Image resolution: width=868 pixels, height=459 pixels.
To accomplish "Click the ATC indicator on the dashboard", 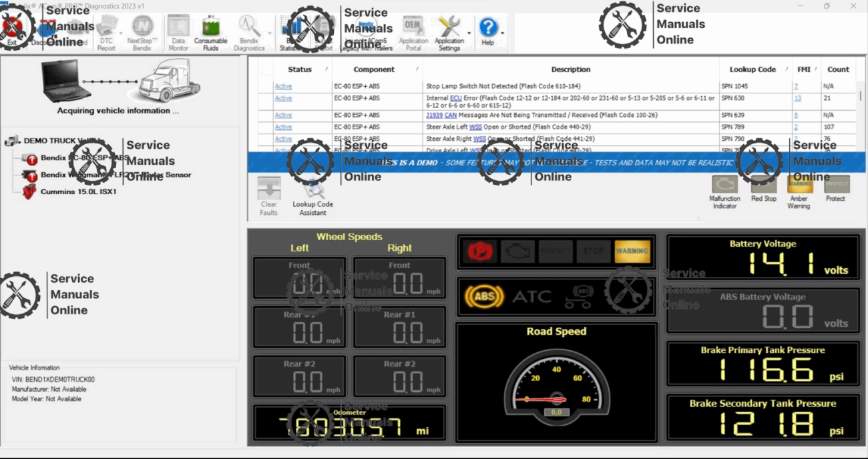I will 532,296.
